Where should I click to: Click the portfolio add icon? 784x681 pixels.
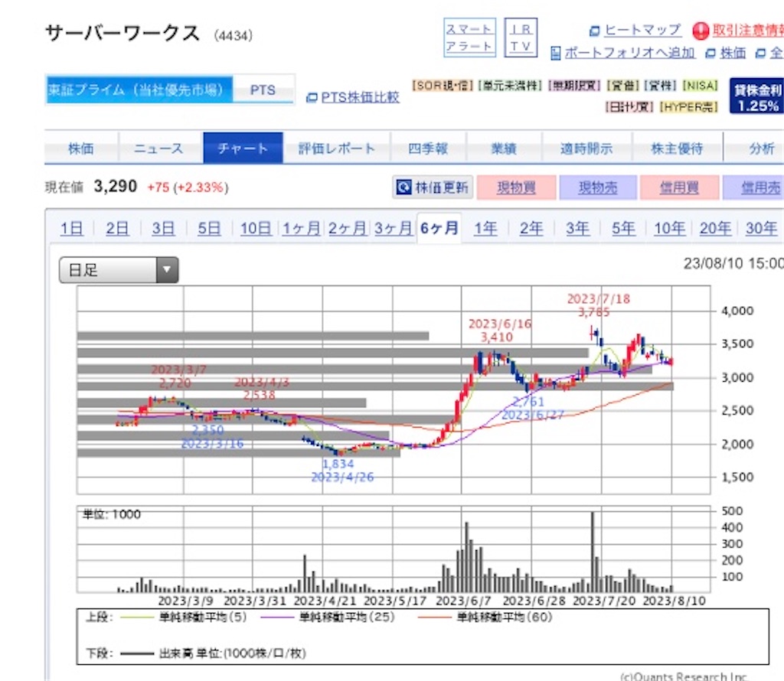pos(556,53)
